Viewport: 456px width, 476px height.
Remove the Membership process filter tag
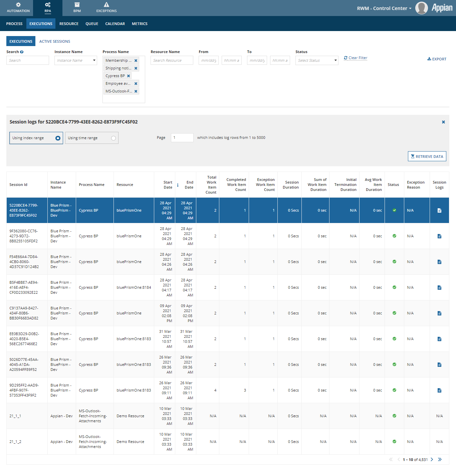136,60
